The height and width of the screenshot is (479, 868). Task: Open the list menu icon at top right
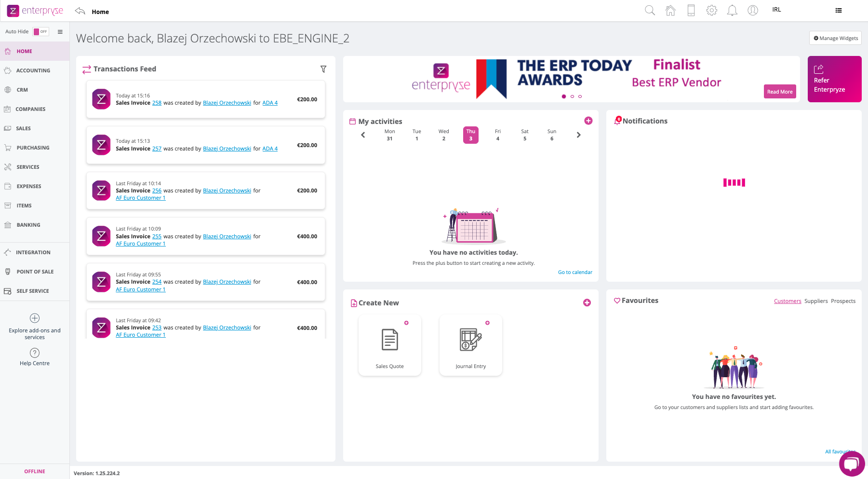coord(839,10)
